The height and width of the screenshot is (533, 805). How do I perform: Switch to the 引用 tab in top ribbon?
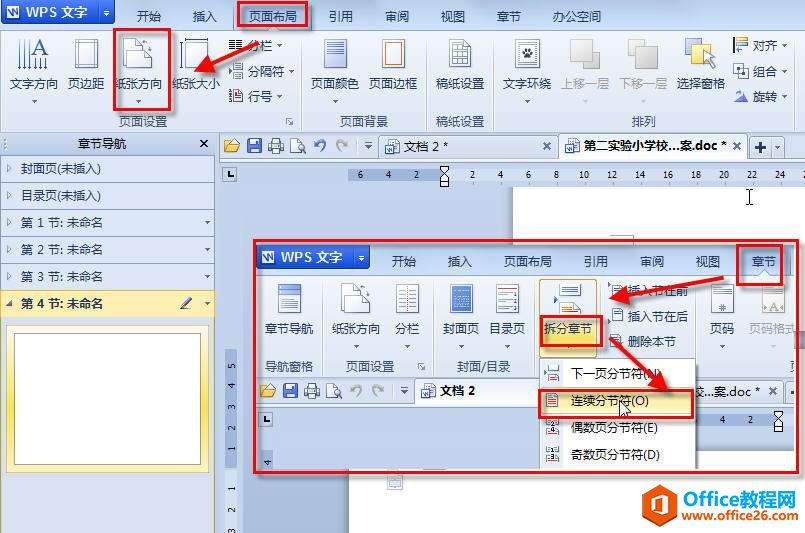point(341,16)
